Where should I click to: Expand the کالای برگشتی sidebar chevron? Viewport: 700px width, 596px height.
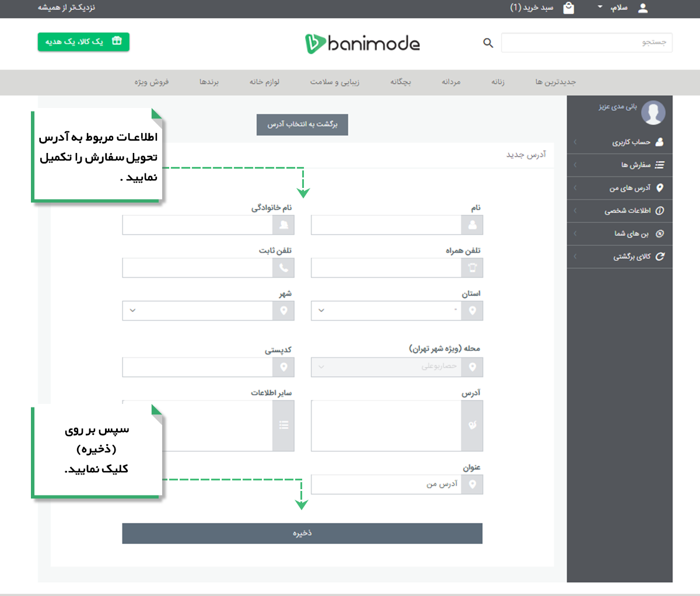coord(576,256)
